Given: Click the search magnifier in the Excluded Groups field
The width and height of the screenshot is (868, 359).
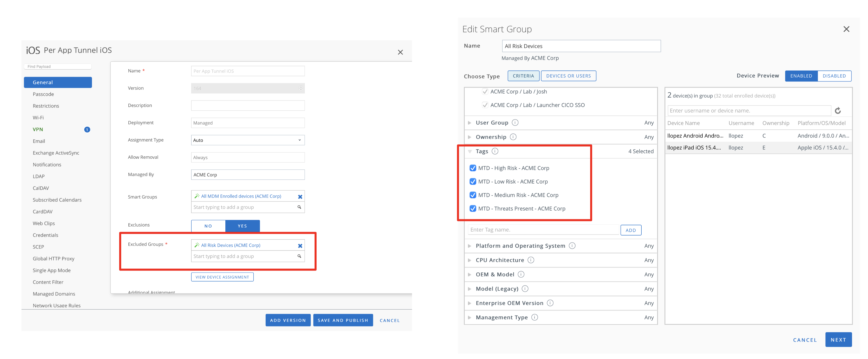Looking at the screenshot, I should (299, 256).
